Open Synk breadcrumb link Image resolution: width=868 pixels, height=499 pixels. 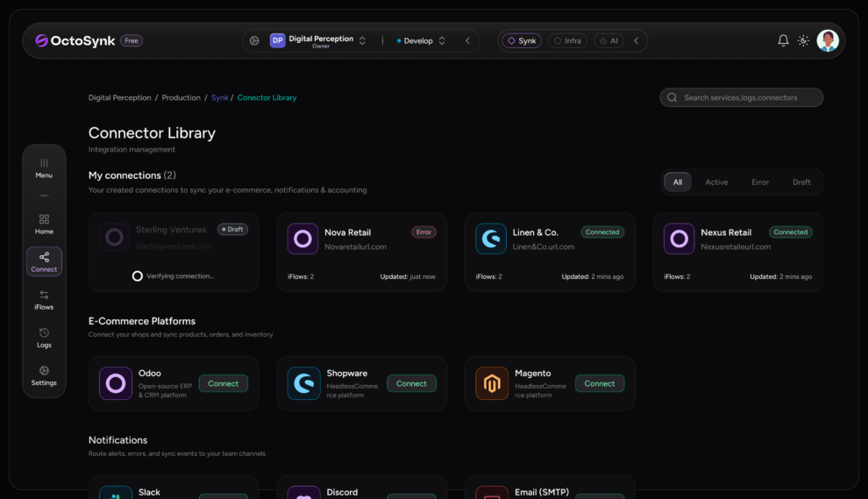(x=219, y=97)
